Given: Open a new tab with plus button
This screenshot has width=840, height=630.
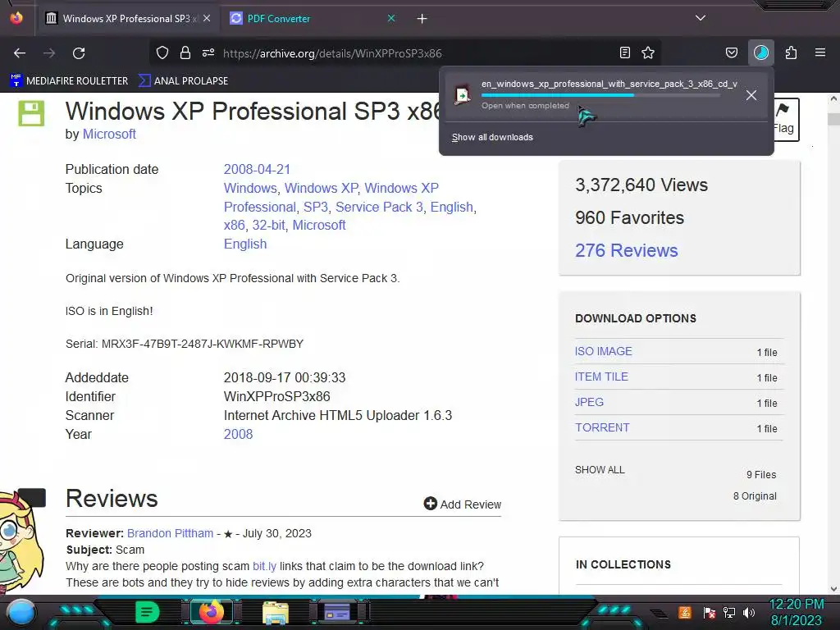Looking at the screenshot, I should click(x=422, y=19).
